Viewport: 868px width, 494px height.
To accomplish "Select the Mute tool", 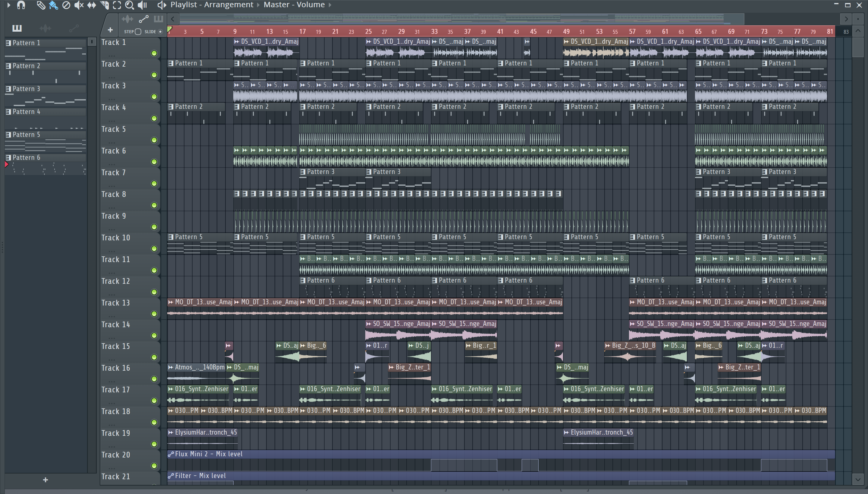I will coord(79,5).
